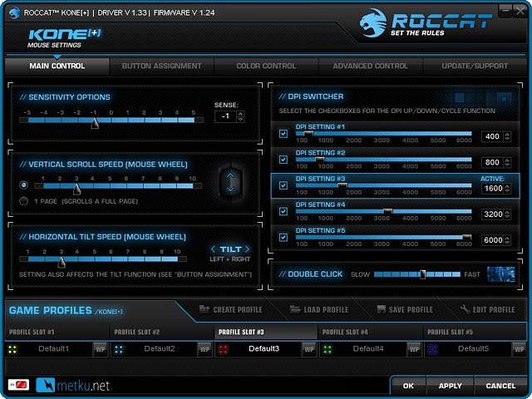The width and height of the screenshot is (532, 399).
Task: Open the Color Control tab
Action: pyautogui.click(x=266, y=66)
